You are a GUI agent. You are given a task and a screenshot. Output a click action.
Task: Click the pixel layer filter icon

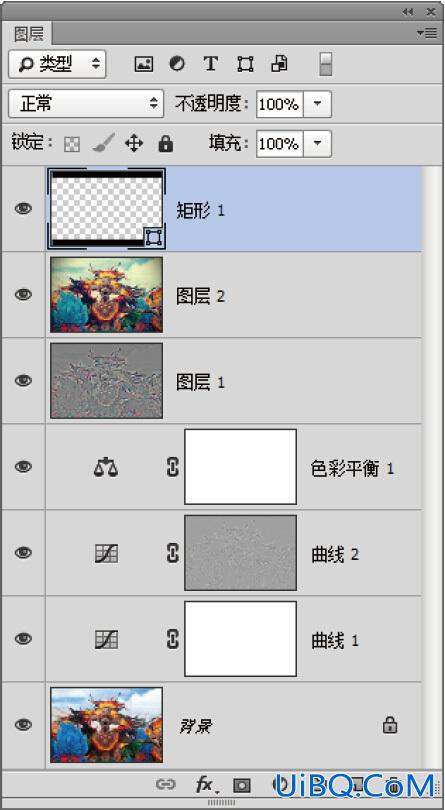[x=144, y=64]
